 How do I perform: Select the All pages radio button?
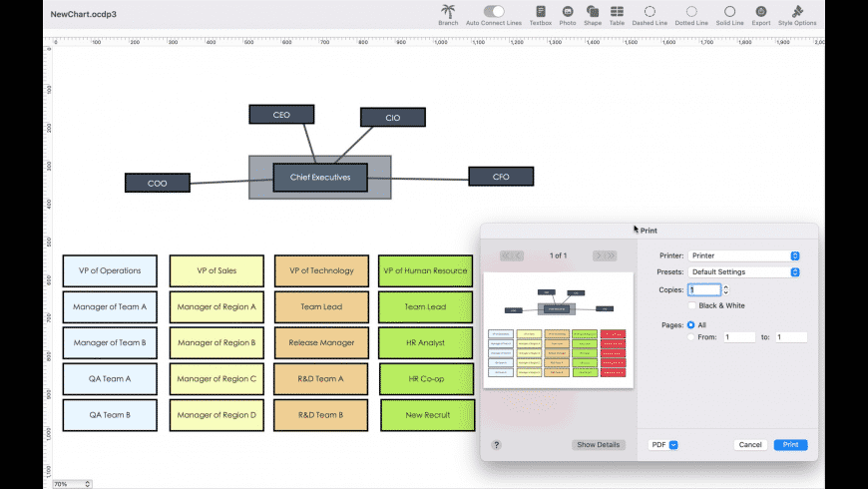690,325
